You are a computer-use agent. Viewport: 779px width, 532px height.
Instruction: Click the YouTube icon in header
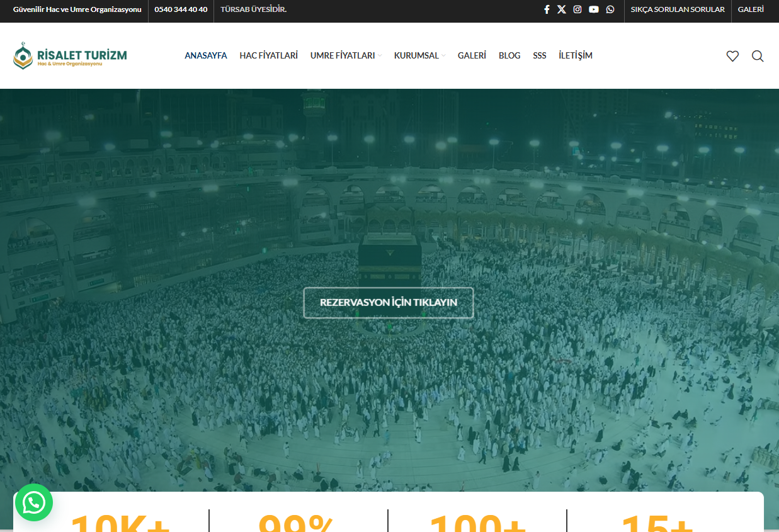coord(594,9)
